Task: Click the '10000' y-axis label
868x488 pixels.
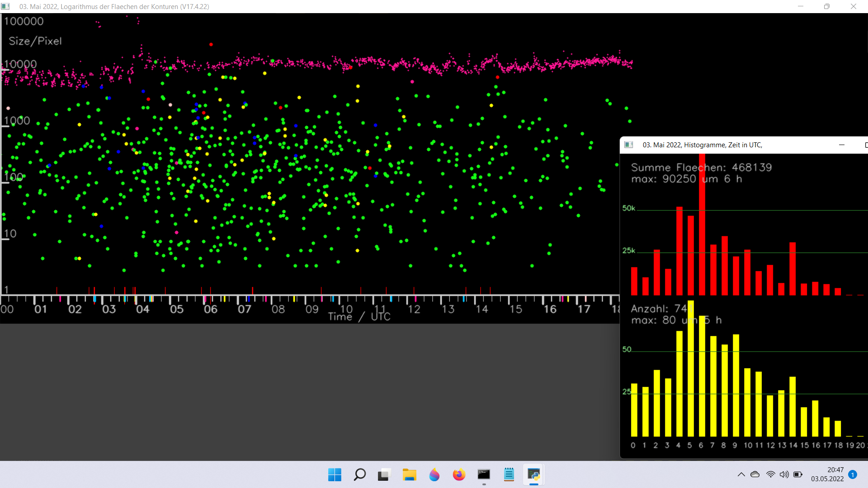Action: (20, 64)
